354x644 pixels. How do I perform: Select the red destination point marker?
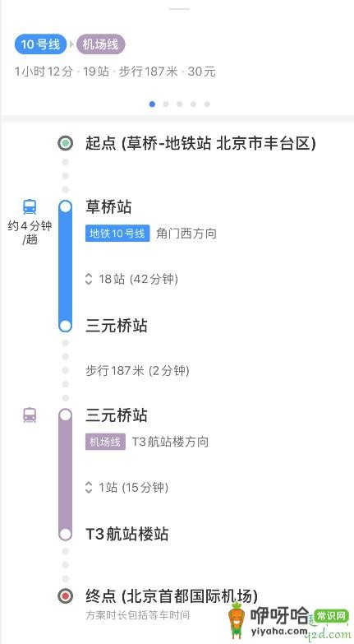tap(66, 596)
